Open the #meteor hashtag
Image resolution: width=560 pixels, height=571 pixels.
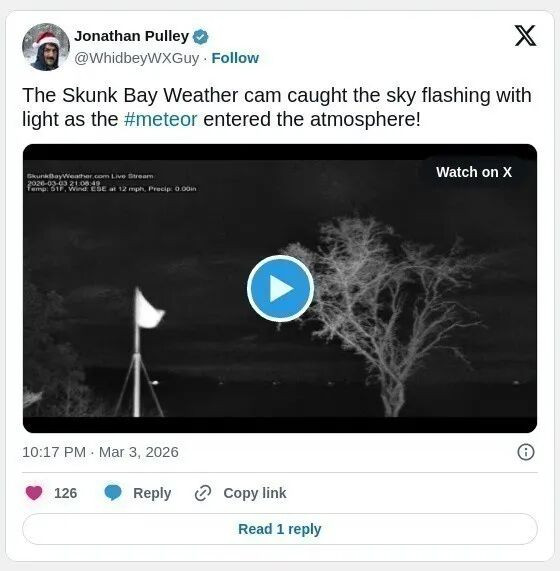coord(161,119)
